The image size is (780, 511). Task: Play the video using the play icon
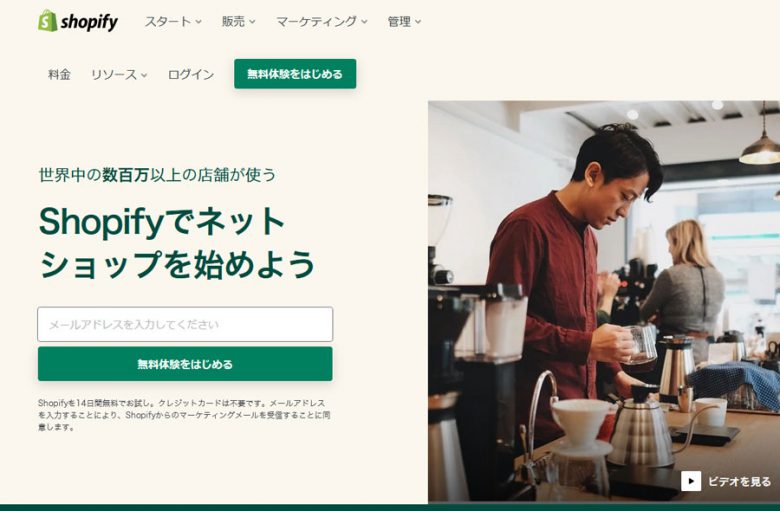coord(691,481)
